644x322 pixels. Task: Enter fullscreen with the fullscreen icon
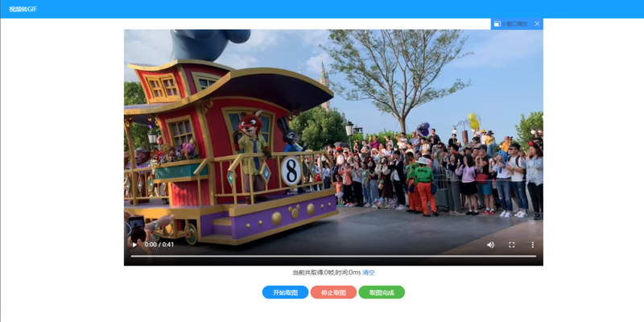click(x=511, y=245)
